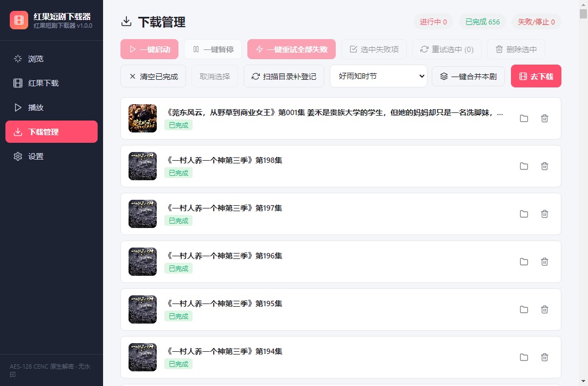
Task: Click 一键合并本剧 button
Action: pyautogui.click(x=468, y=76)
